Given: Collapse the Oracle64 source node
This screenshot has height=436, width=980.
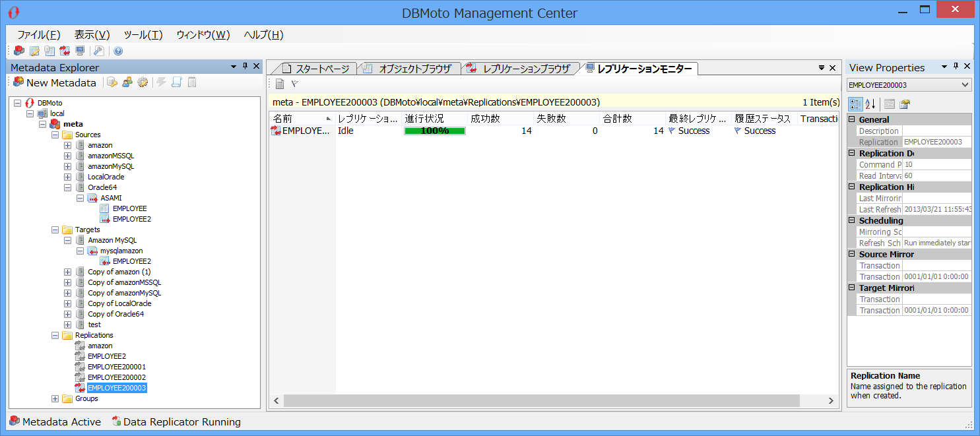Looking at the screenshot, I should (67, 187).
